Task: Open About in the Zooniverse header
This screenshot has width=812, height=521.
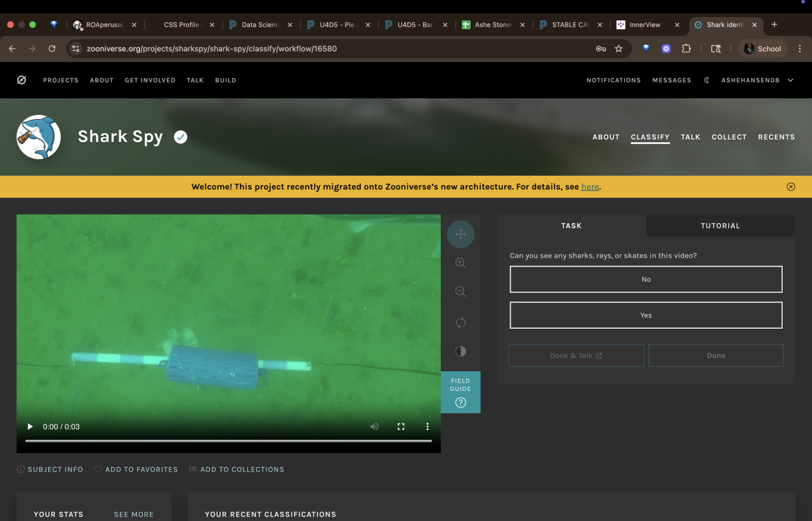Action: 101,81
